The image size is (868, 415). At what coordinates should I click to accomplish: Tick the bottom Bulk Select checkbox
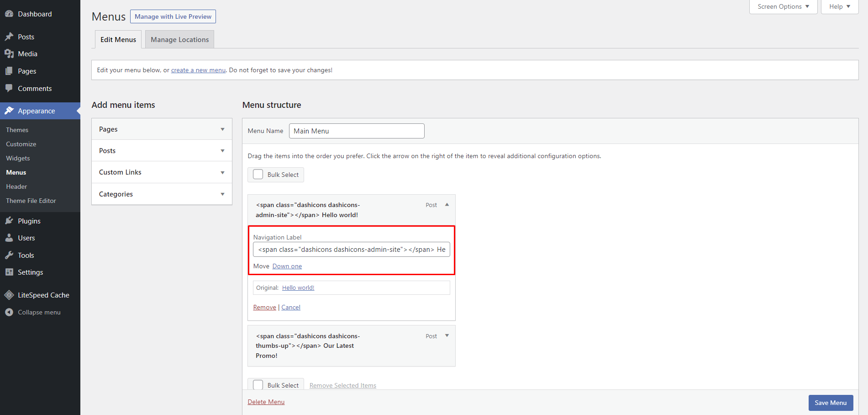(x=258, y=385)
